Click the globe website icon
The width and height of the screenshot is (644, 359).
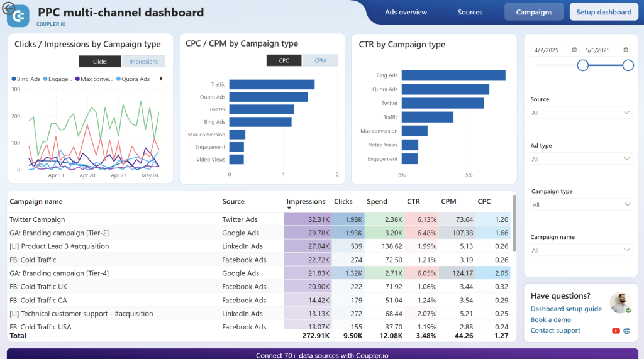pyautogui.click(x=627, y=331)
